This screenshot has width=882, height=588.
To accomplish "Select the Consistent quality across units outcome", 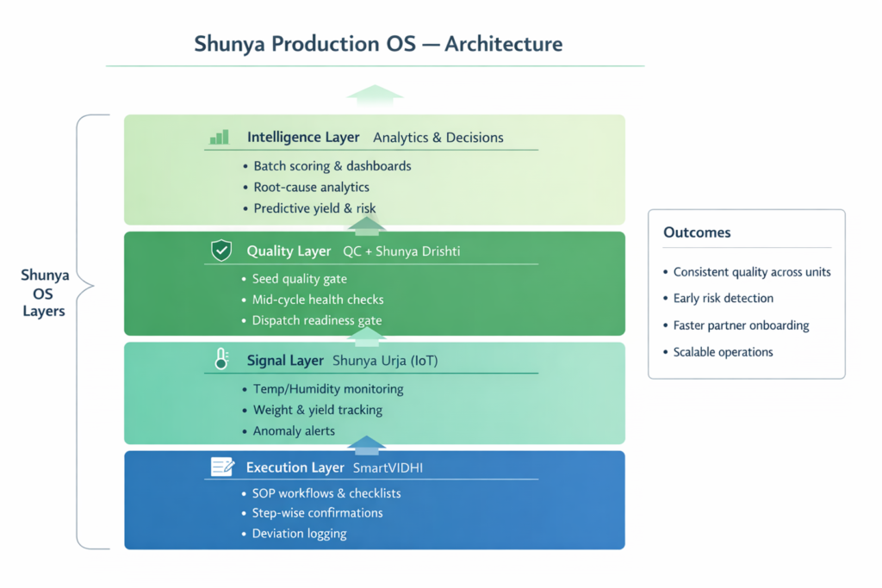I will click(x=751, y=272).
